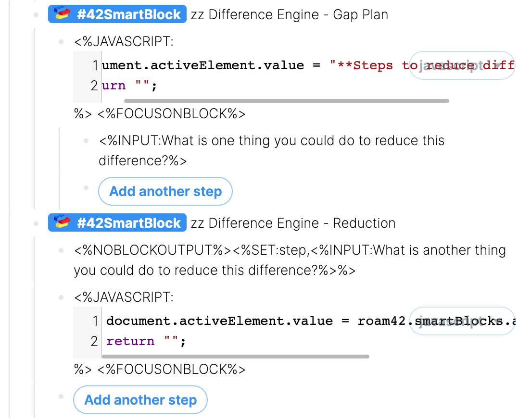Click the bullet next to the INPUT question block
This screenshot has height=420, width=531.
(x=86, y=141)
